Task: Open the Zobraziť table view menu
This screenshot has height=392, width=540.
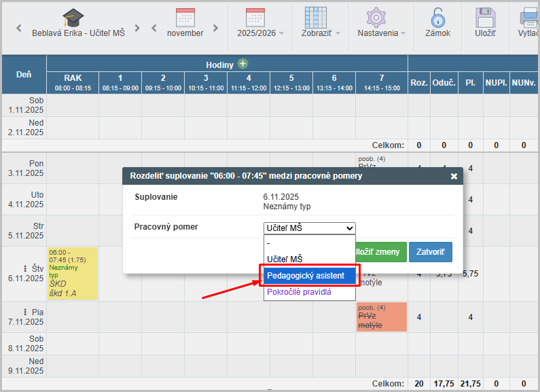Action: pos(316,18)
